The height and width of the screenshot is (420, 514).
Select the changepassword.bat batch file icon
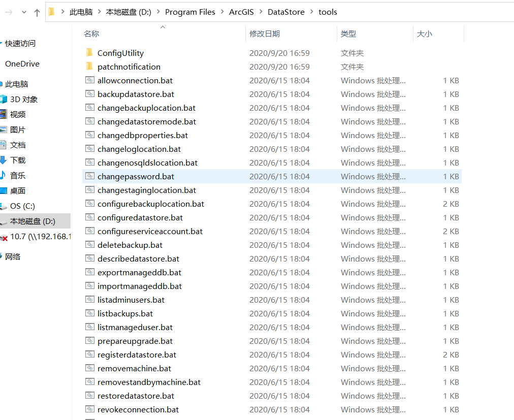pos(90,176)
